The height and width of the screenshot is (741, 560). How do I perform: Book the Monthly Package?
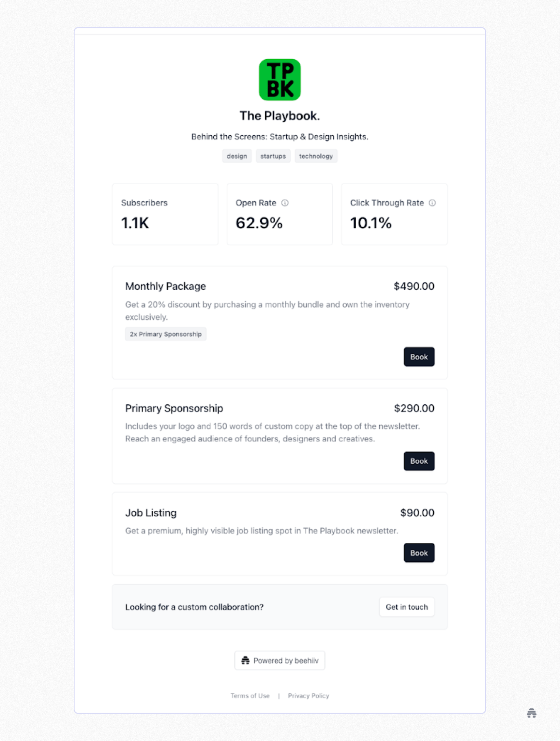tap(419, 357)
